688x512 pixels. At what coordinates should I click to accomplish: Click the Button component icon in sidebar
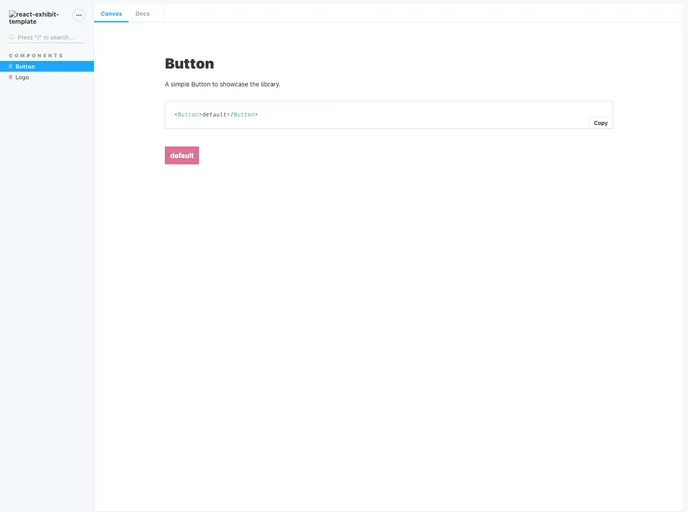[x=11, y=66]
